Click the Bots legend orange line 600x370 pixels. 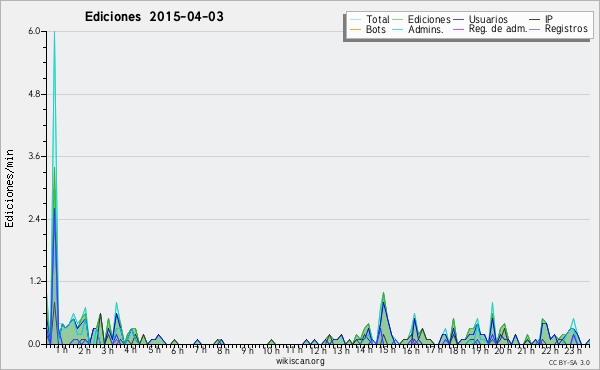tap(355, 29)
